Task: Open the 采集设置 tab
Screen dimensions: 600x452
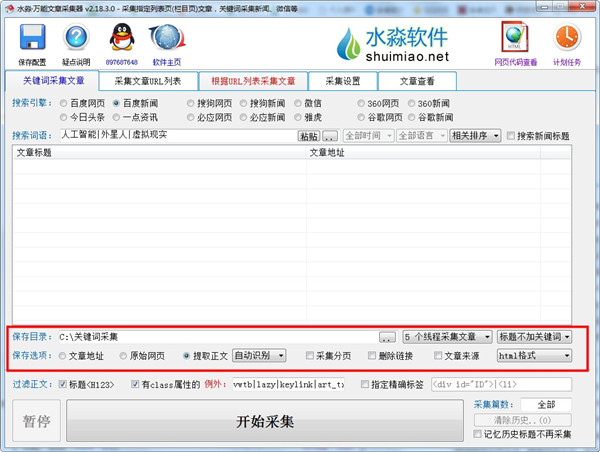Action: tap(344, 81)
